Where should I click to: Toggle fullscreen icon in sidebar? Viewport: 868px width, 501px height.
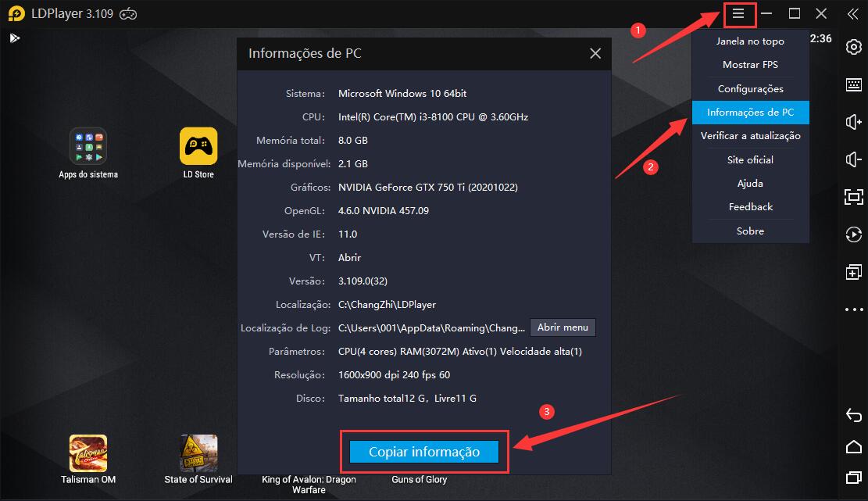[x=854, y=196]
